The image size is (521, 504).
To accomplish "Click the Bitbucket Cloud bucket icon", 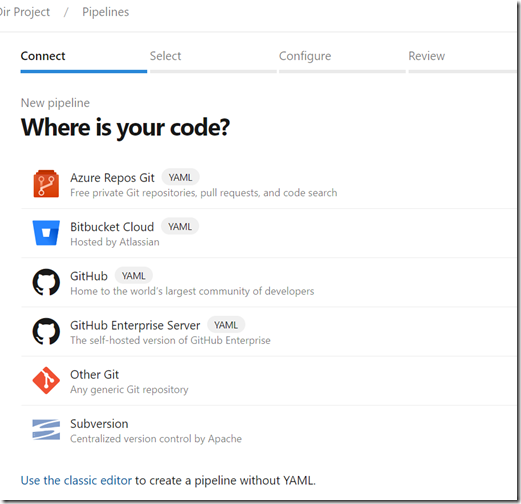I will tap(46, 233).
